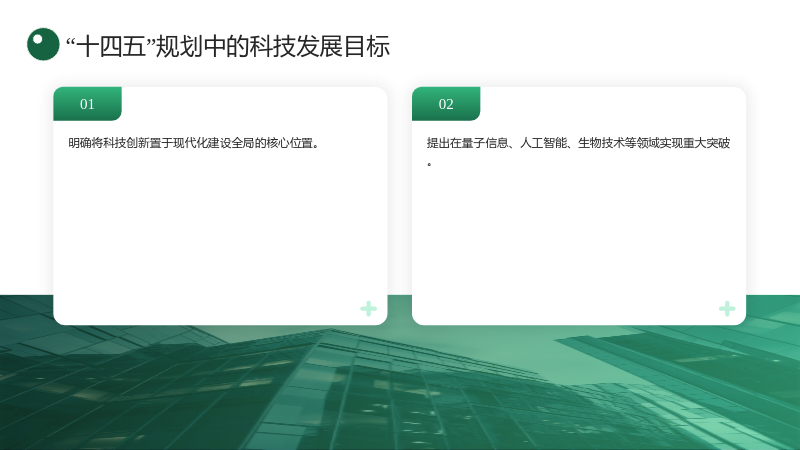Viewport: 800px width, 450px height.
Task: Click the plus icon in card 02
Action: coord(727,309)
